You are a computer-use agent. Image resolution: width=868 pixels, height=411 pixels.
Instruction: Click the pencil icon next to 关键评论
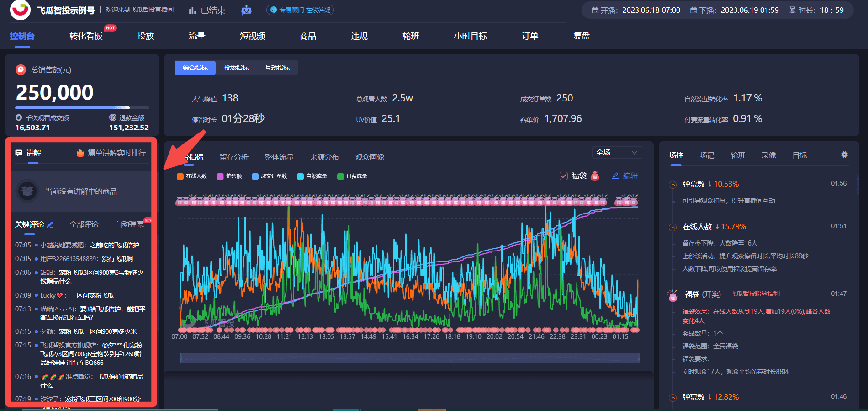50,224
